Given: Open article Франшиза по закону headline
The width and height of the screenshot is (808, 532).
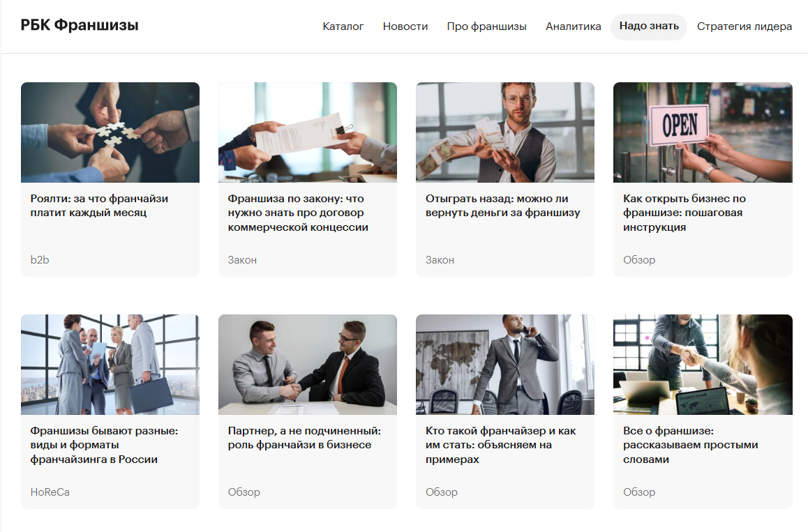Looking at the screenshot, I should click(x=297, y=213).
